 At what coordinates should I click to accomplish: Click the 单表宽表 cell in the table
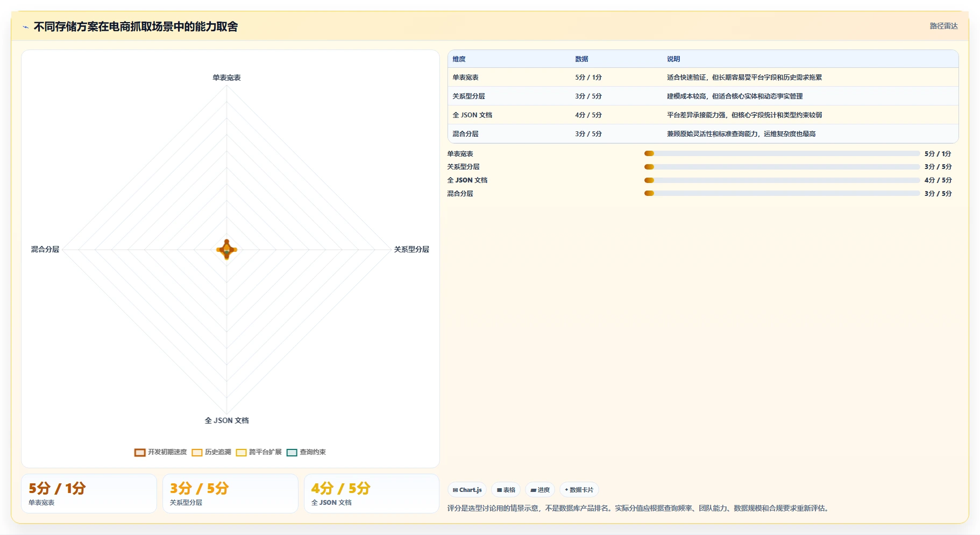[x=465, y=78]
